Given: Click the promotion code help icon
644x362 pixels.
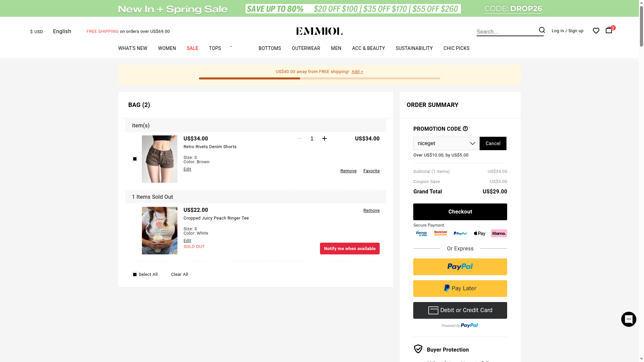Looking at the screenshot, I should click(x=465, y=129).
